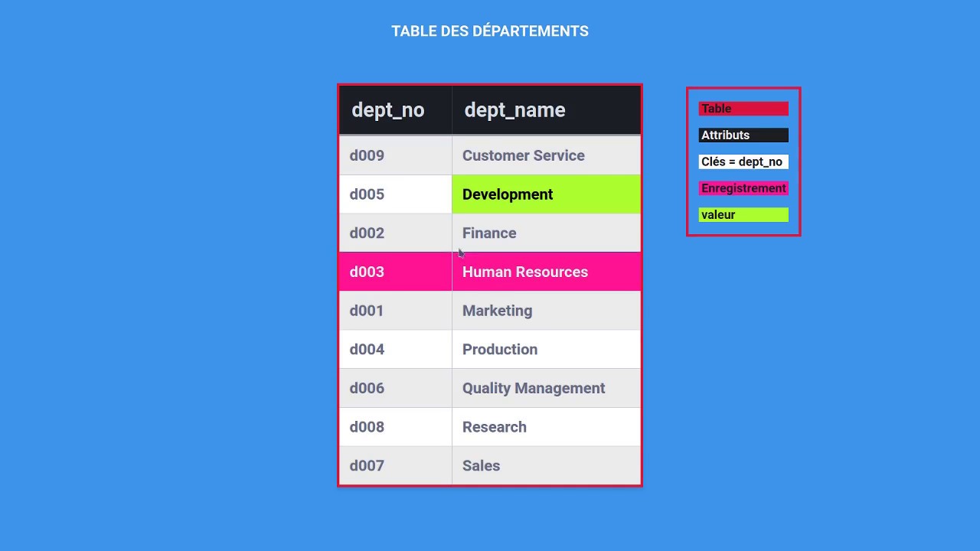Select the d009 cell
This screenshot has width=980, height=551.
(x=395, y=155)
